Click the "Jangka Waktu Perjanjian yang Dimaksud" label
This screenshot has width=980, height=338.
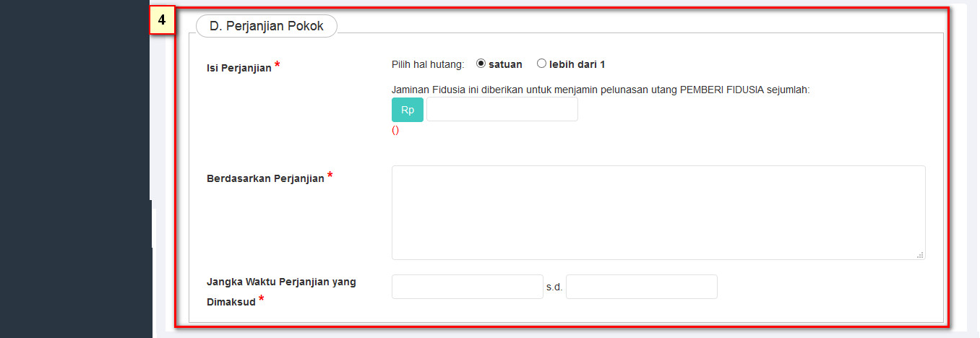[x=281, y=282]
